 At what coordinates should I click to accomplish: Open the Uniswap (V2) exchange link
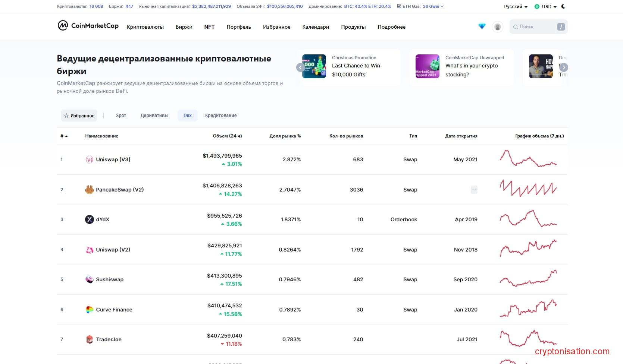(x=113, y=250)
